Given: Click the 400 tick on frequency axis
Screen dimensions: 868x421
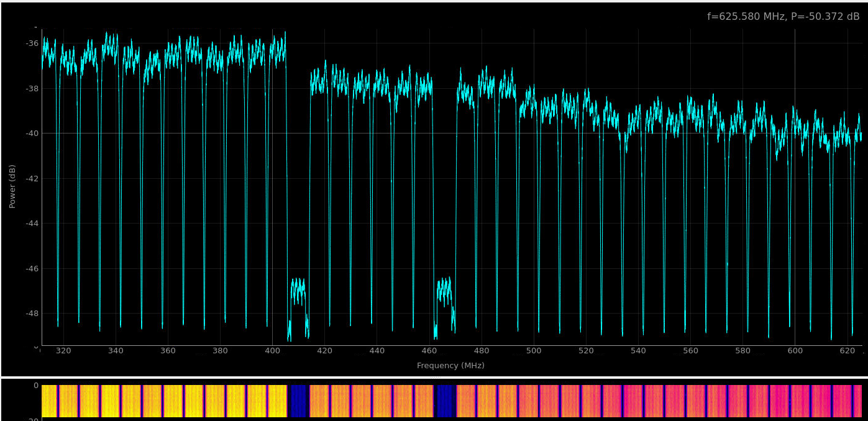Looking at the screenshot, I should 272,351.
